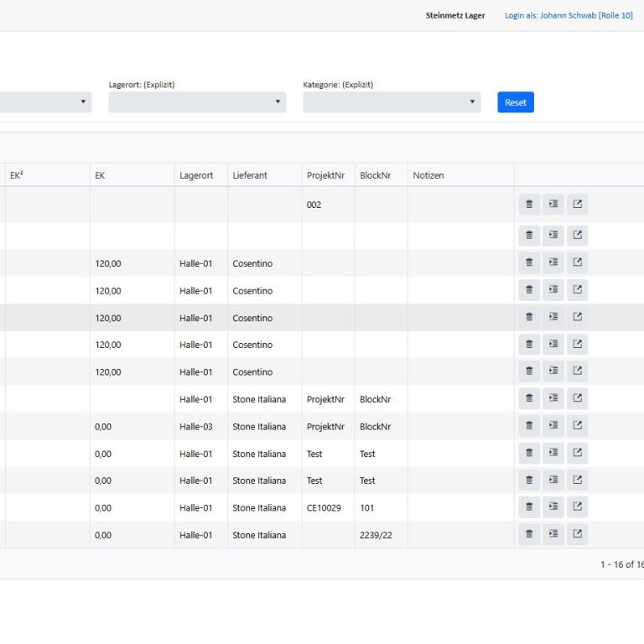The height and width of the screenshot is (644, 644).
Task: Delete the highlighted Cosentino row
Action: 529,317
